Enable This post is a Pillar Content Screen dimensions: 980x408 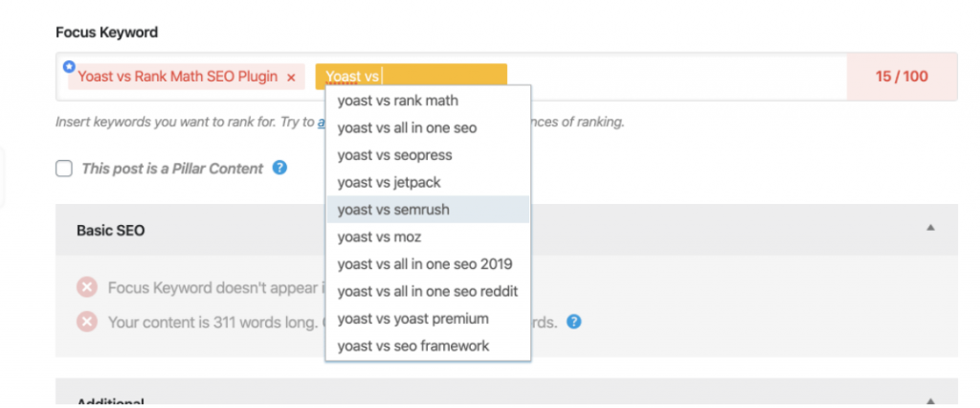click(x=64, y=169)
